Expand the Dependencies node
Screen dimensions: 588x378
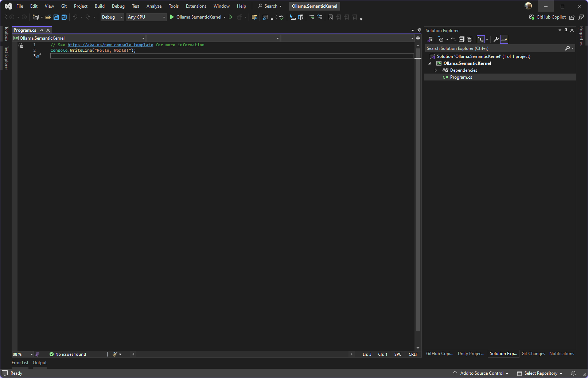pyautogui.click(x=436, y=70)
